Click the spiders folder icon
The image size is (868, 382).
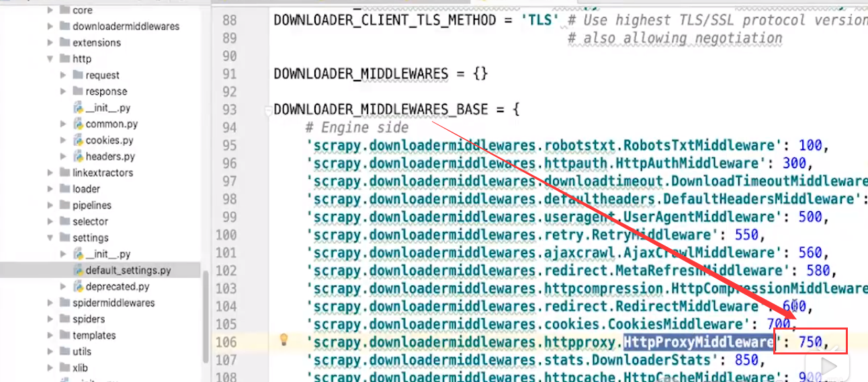pyautogui.click(x=64, y=318)
